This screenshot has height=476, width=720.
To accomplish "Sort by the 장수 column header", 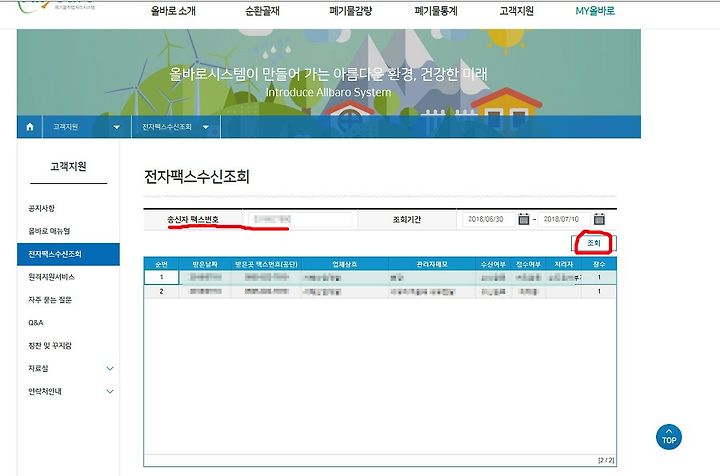I will [x=599, y=264].
